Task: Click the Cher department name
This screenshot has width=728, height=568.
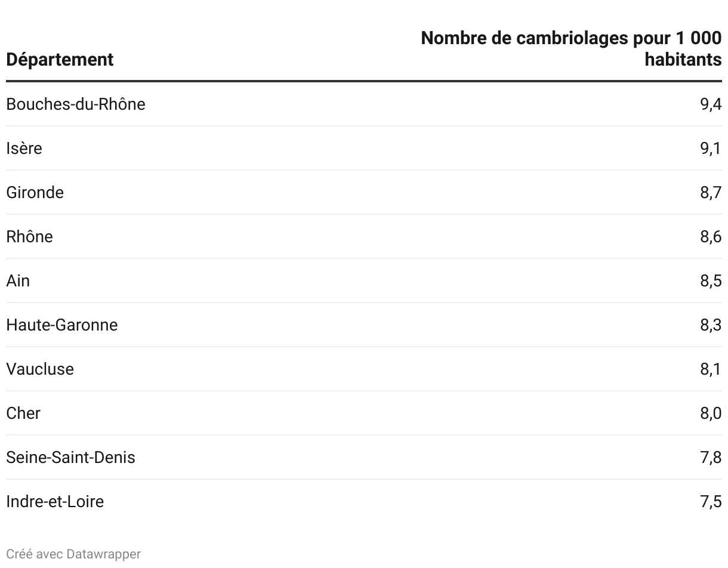Action: point(23,413)
